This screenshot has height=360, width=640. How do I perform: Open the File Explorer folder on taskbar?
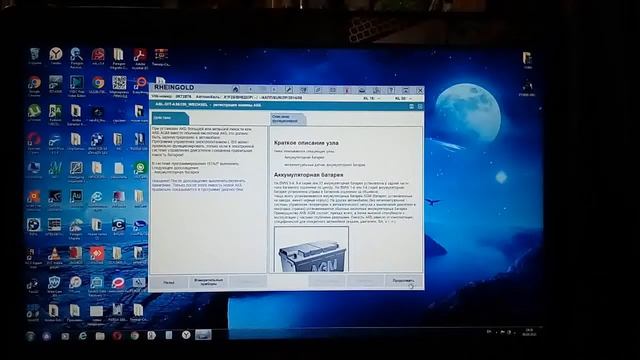100,336
